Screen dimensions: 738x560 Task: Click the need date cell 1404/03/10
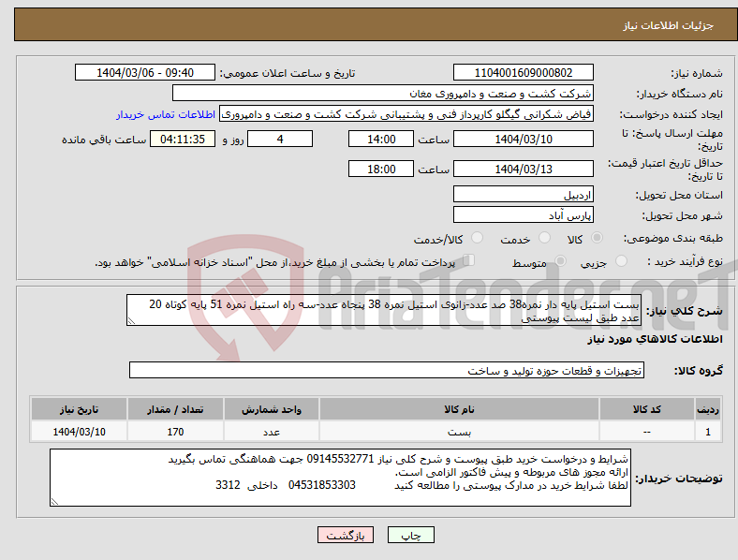pos(79,432)
